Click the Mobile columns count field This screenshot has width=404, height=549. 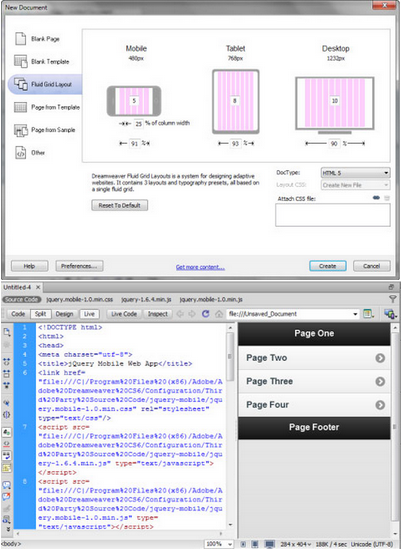(x=134, y=101)
